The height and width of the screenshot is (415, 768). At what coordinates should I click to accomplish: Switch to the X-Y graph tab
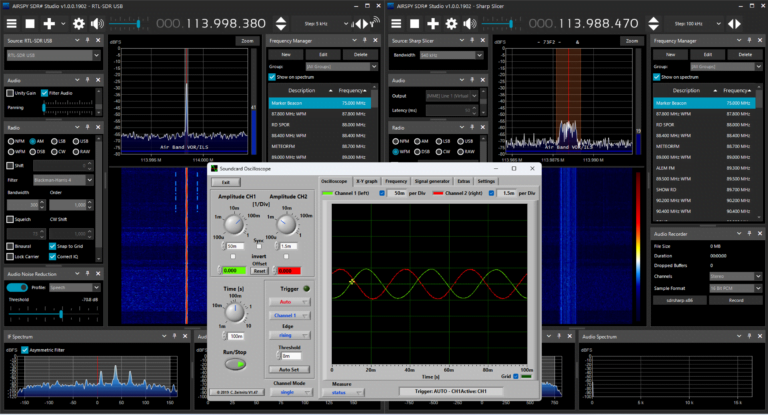366,181
